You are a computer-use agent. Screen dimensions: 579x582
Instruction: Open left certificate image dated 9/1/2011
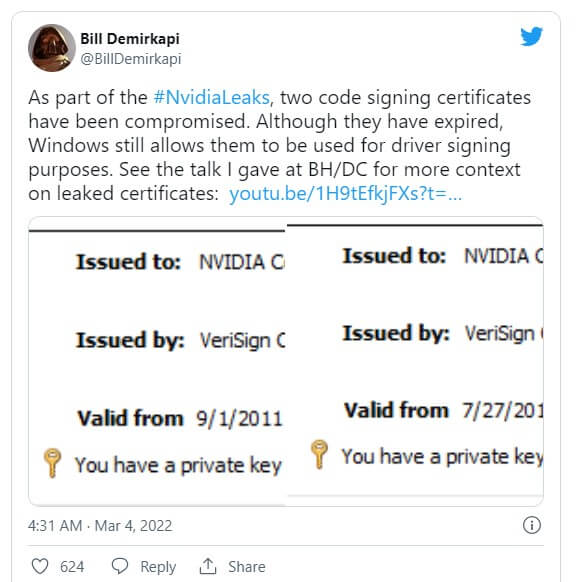pos(157,361)
